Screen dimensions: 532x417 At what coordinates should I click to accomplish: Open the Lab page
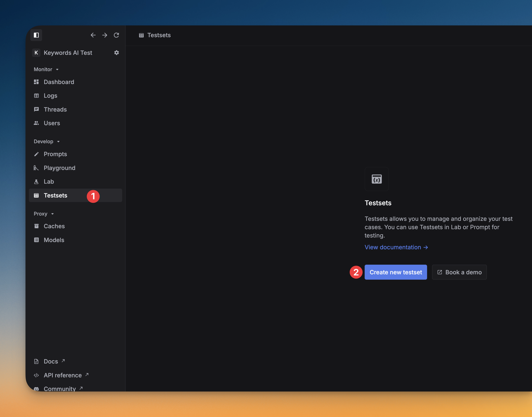pos(76,182)
